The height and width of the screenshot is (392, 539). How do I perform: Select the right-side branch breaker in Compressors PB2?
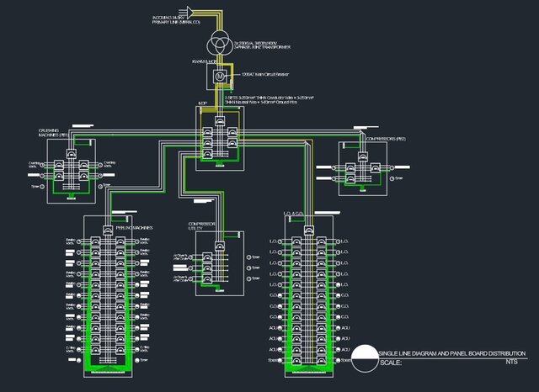[x=375, y=168]
